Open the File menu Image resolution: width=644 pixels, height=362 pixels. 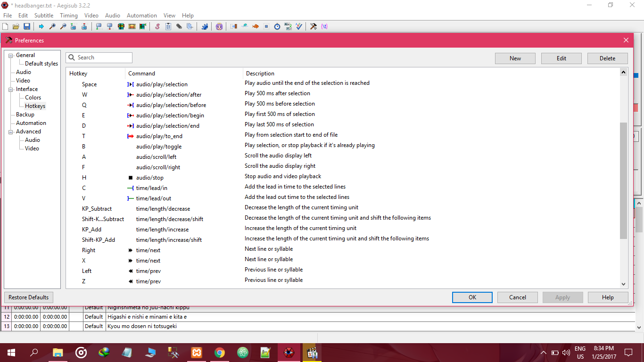click(8, 16)
